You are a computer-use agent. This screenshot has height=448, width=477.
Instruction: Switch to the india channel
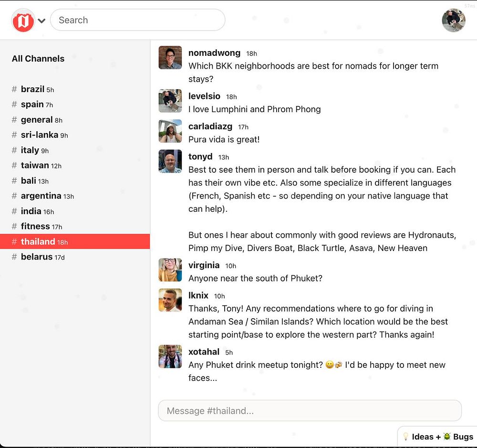(75, 211)
